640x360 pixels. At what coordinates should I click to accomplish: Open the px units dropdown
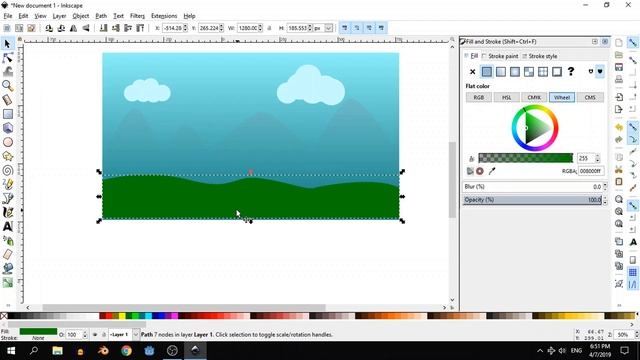pos(328,28)
